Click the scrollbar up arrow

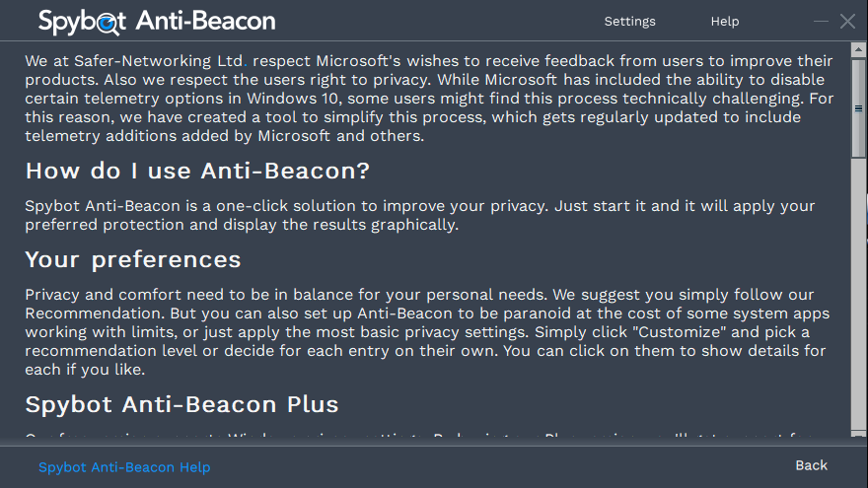pos(858,50)
